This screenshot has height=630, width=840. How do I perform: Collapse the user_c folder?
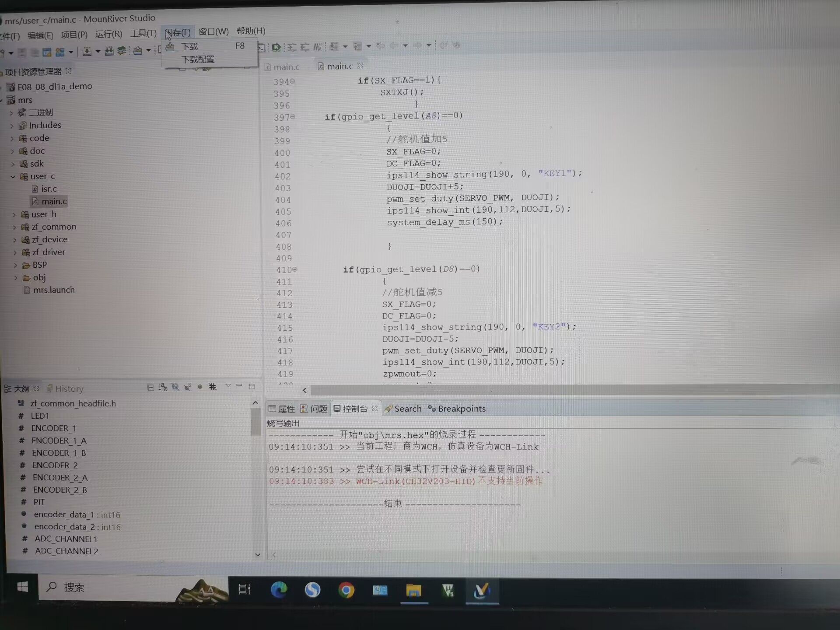13,177
